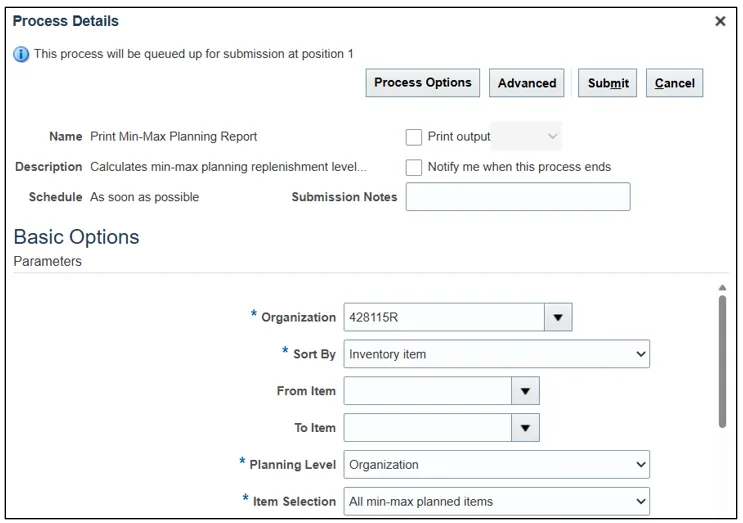Click the Process Options button
This screenshot has width=743, height=523.
click(423, 83)
